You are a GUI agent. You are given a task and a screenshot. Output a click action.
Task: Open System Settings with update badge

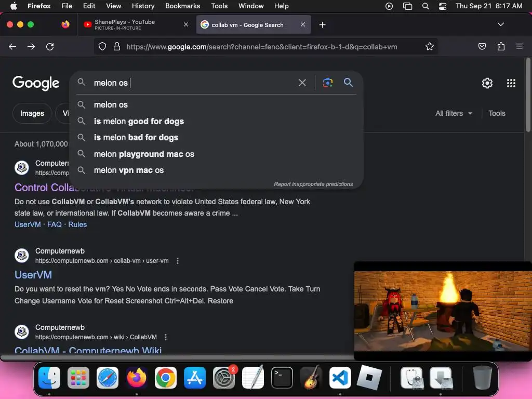(224, 377)
